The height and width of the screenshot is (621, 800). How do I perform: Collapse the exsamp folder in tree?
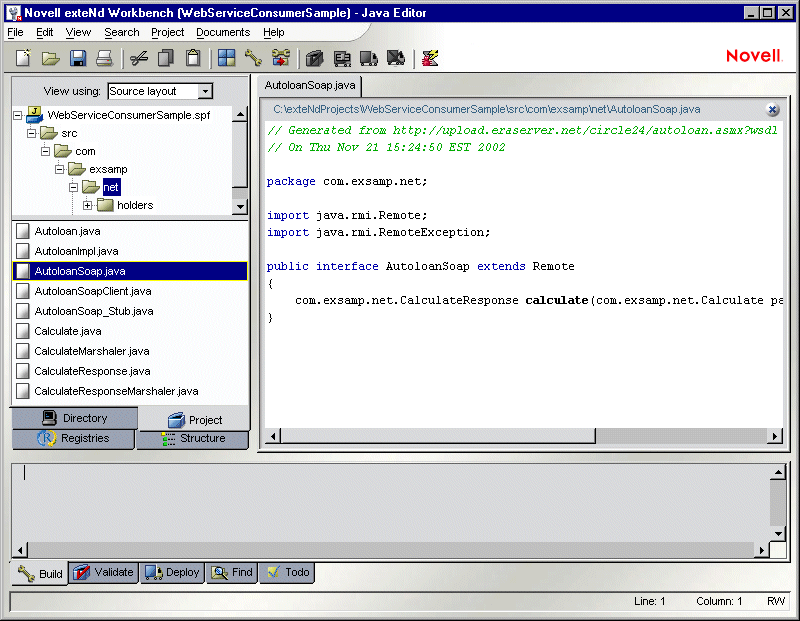coord(60,169)
